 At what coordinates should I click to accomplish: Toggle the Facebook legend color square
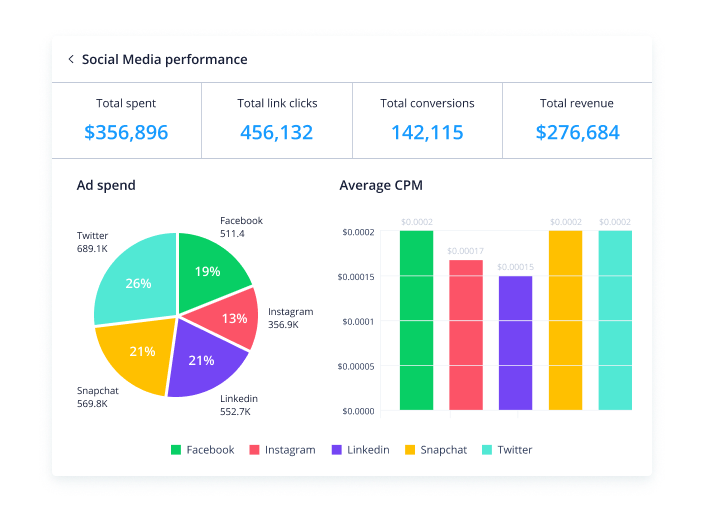pyautogui.click(x=177, y=450)
